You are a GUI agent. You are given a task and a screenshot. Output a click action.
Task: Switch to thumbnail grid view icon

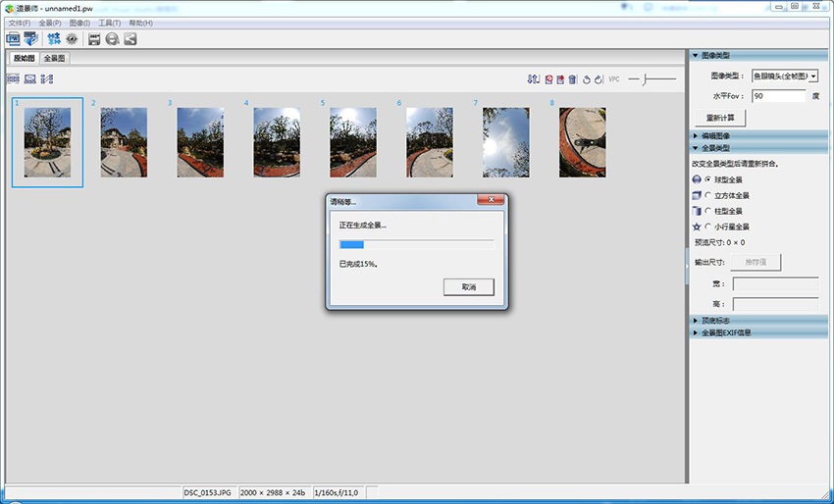coord(13,78)
